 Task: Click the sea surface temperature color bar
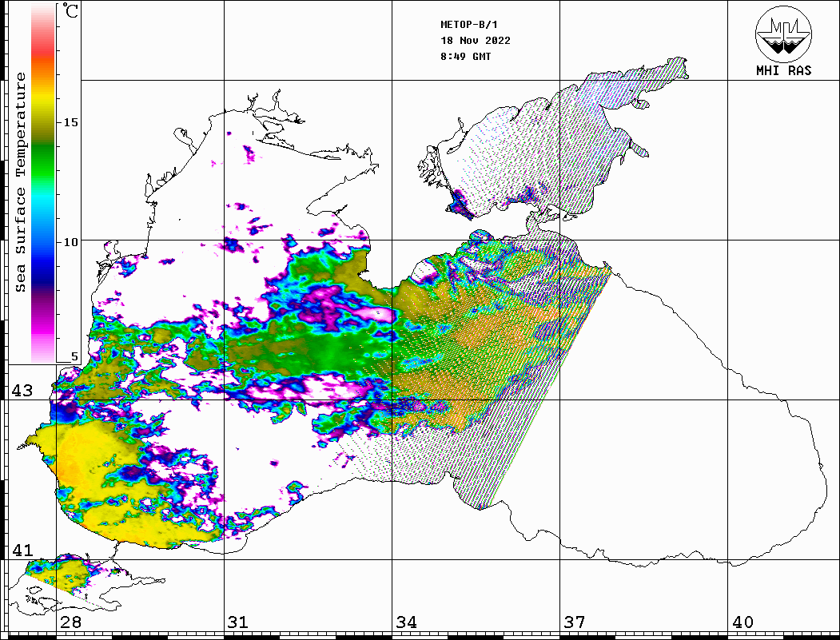tap(43, 183)
